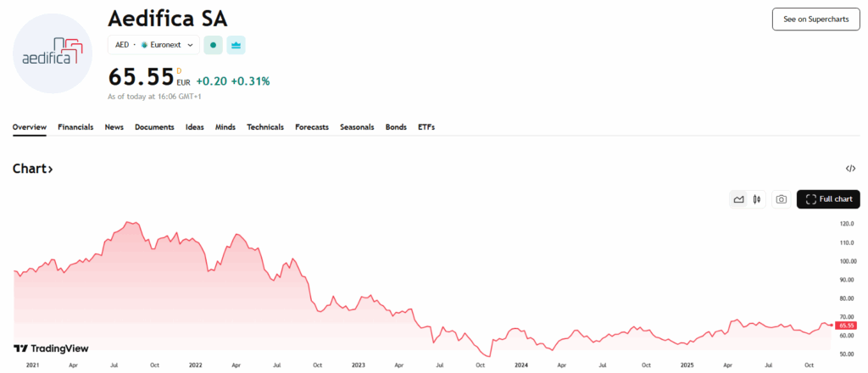Switch to candlestick chart view
Viewport: 868px width, 373px height.
(x=757, y=199)
